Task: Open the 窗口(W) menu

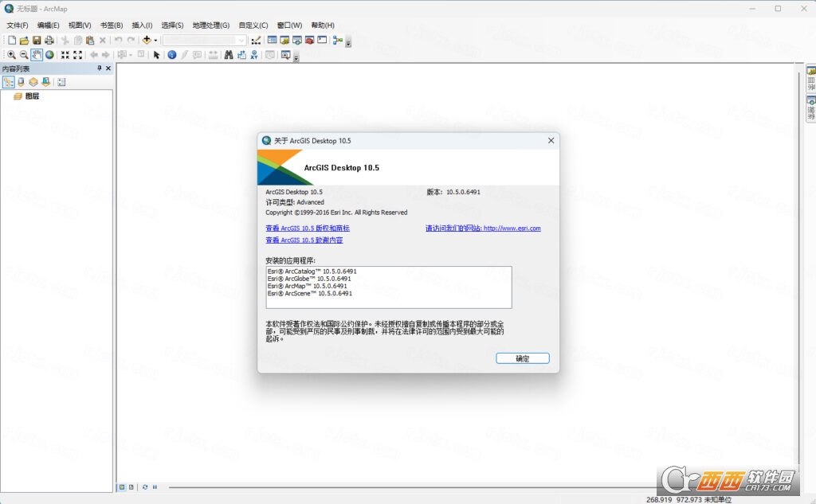Action: [289, 25]
